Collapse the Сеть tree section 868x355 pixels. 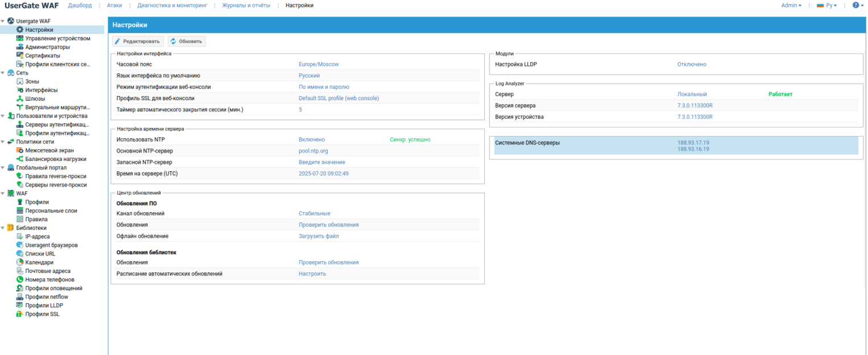(3, 73)
